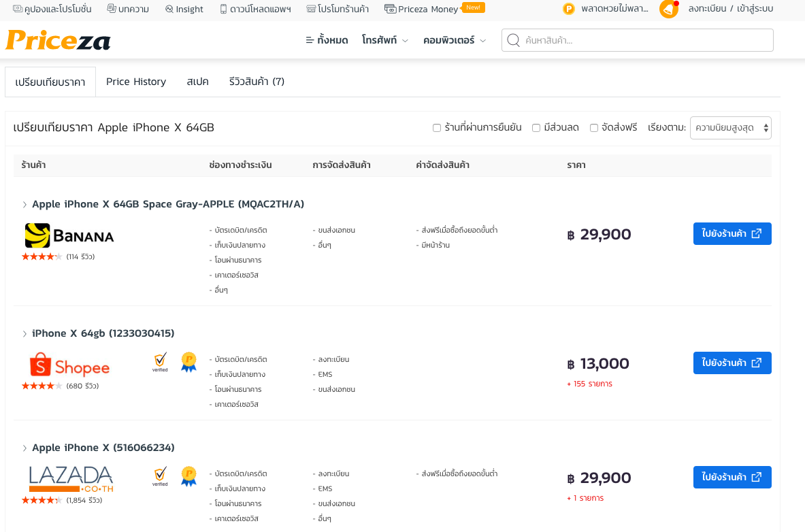Click the โปรโมทร้านค้า link text
This screenshot has width=805, height=532.
tap(343, 10)
